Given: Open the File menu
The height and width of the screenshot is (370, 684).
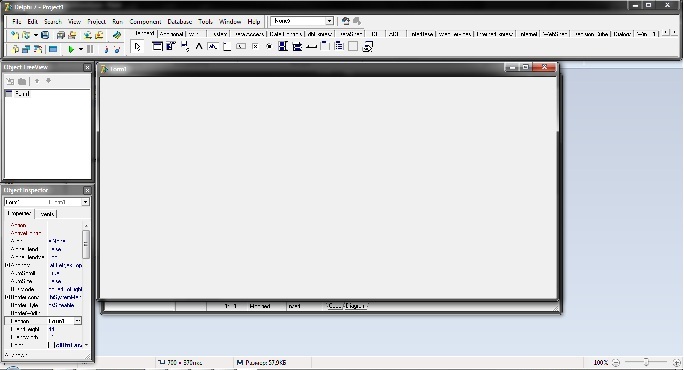Looking at the screenshot, I should pos(16,21).
